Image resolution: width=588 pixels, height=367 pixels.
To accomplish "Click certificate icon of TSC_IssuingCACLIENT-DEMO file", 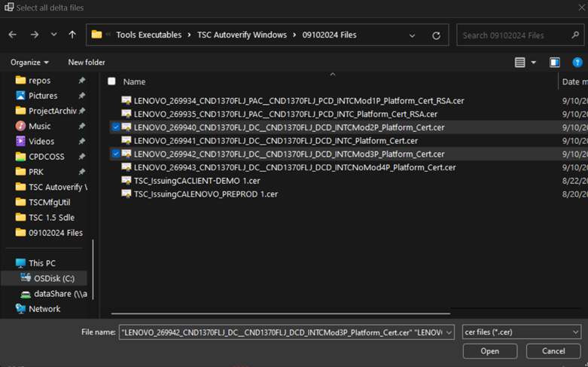I will (126, 181).
